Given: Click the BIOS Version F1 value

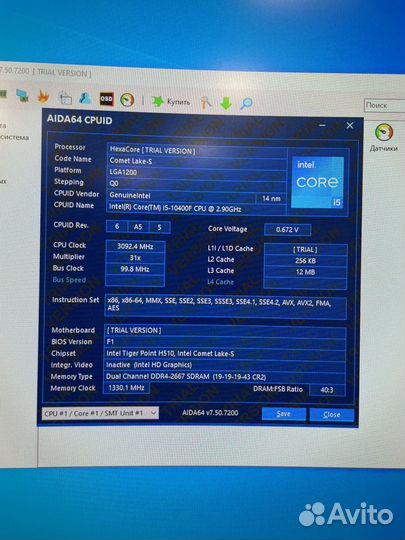Looking at the screenshot, I should [225, 342].
